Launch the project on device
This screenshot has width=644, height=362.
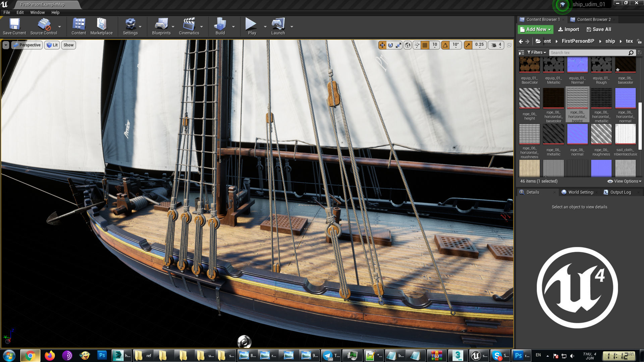tap(278, 26)
